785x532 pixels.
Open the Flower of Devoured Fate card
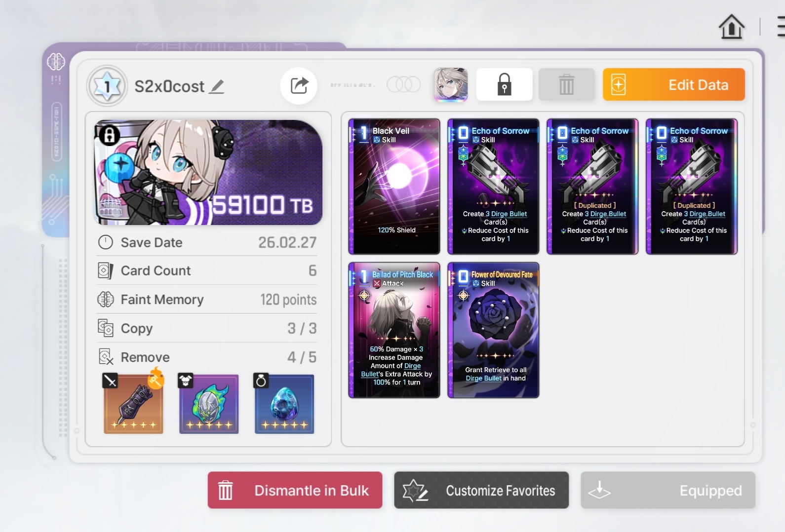tap(493, 330)
